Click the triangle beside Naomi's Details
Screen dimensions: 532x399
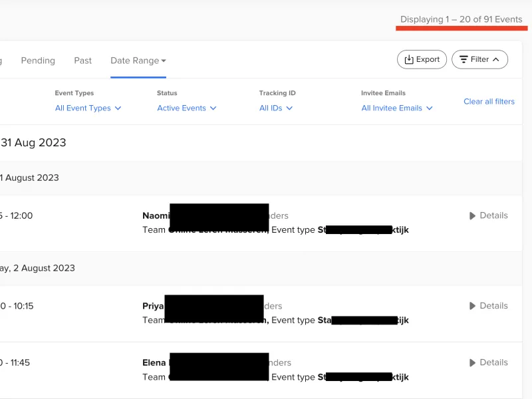click(472, 215)
